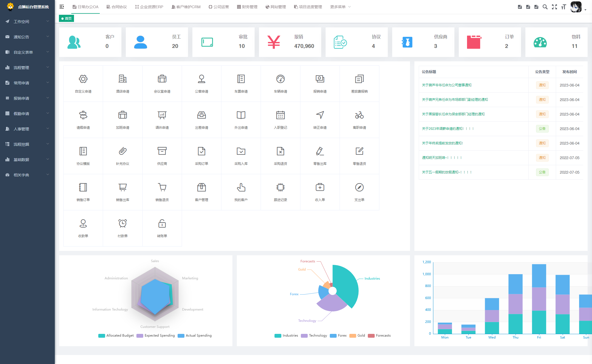Select the purchase order (采购订单) icon
The image size is (592, 364).
(x=201, y=151)
